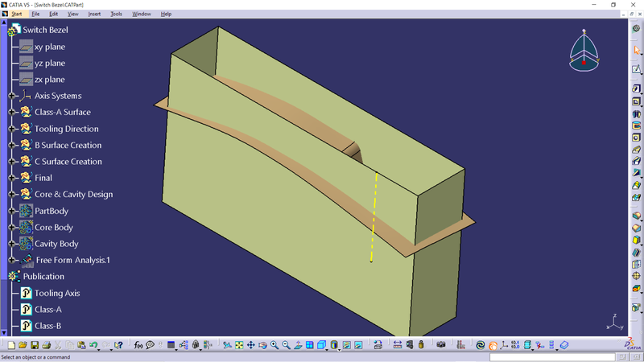Expand the Class-A Surface node
This screenshot has height=362, width=644.
coord(12,112)
